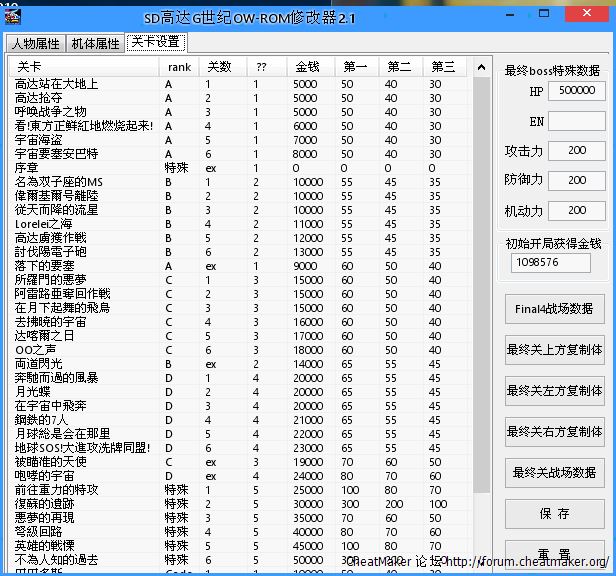
Task: Click the 最终关左方复制体 button
Action: tap(554, 392)
